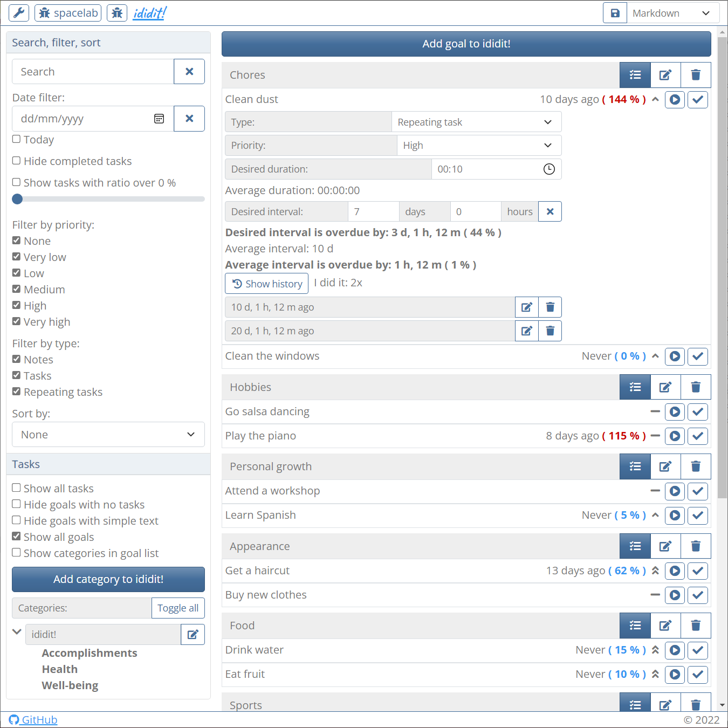Open the Sort by dropdown
The image size is (728, 728).
[x=108, y=435]
